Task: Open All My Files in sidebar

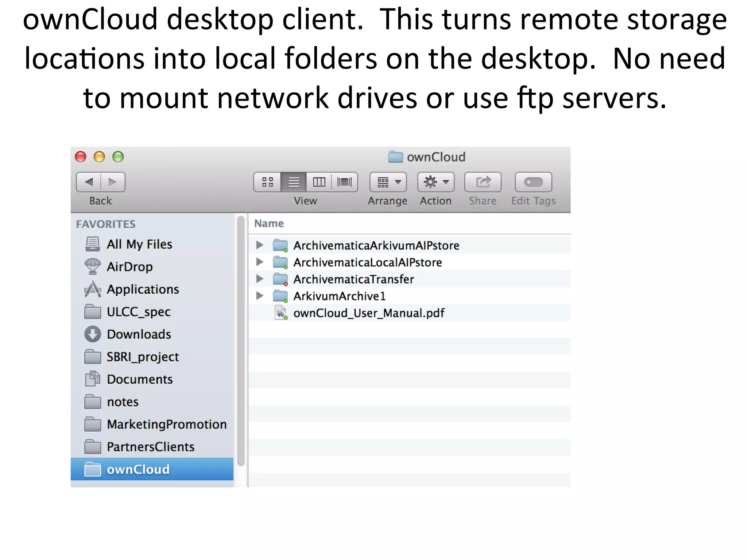Action: [152, 244]
